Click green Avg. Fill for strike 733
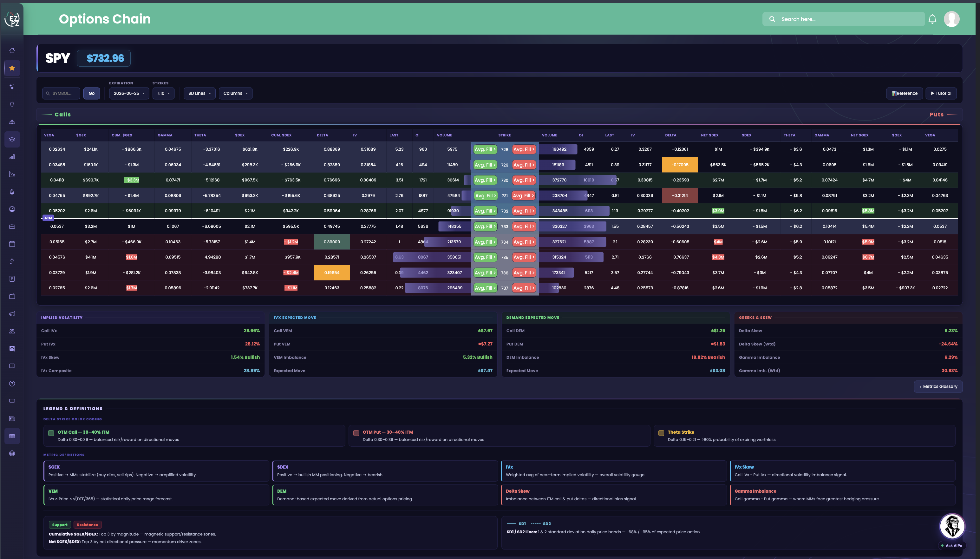Viewport: 980px width, 559px height. coord(485,227)
